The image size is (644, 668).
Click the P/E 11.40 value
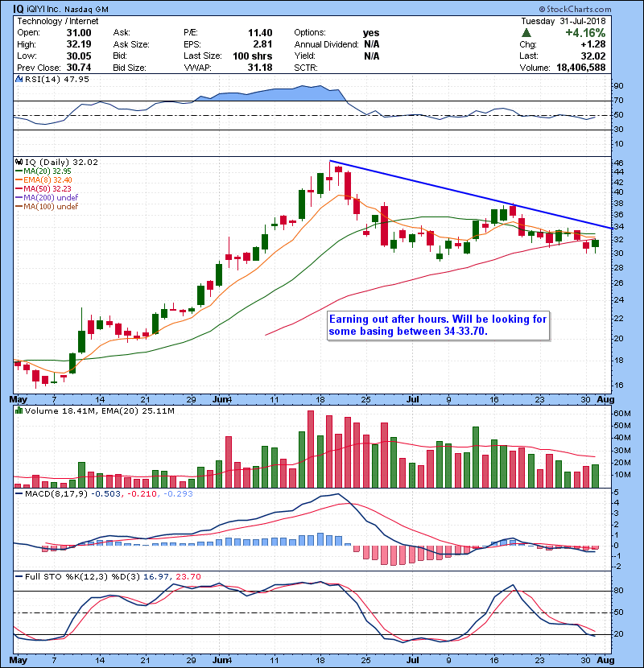point(260,33)
